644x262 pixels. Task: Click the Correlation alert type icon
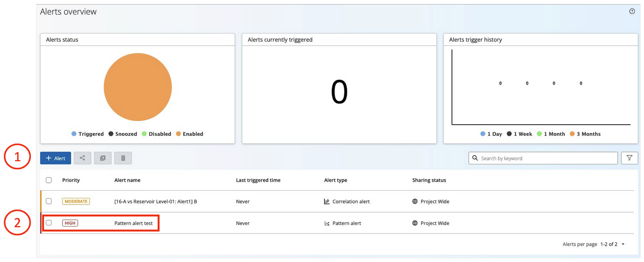(x=327, y=201)
